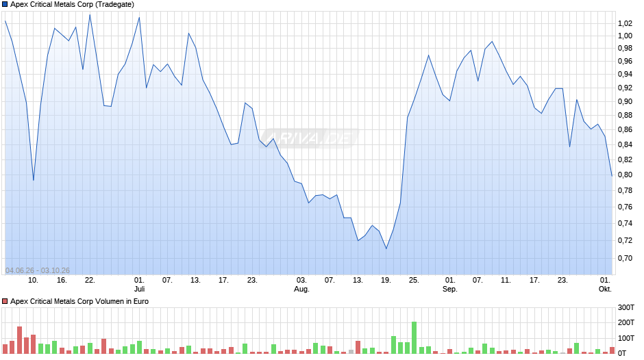Screen dimensions: 644x360
Task: Click the '0,70' price axis label
Action: (x=625, y=258)
